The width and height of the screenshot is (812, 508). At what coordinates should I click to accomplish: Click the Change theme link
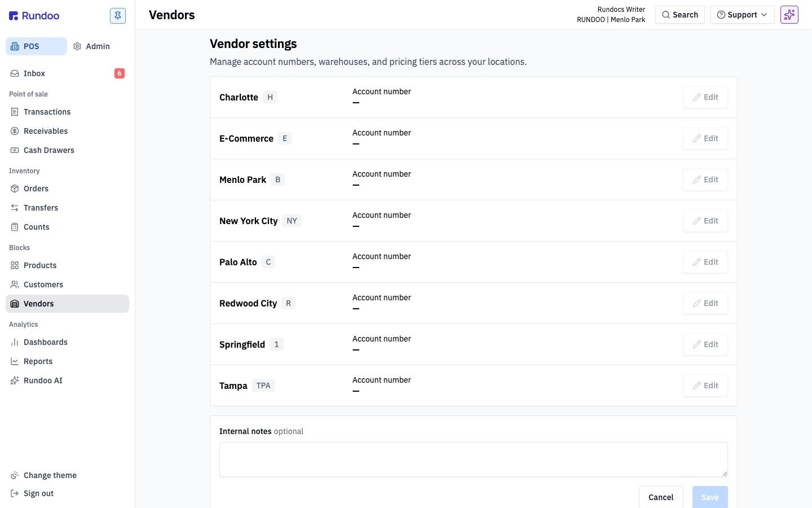67,475
